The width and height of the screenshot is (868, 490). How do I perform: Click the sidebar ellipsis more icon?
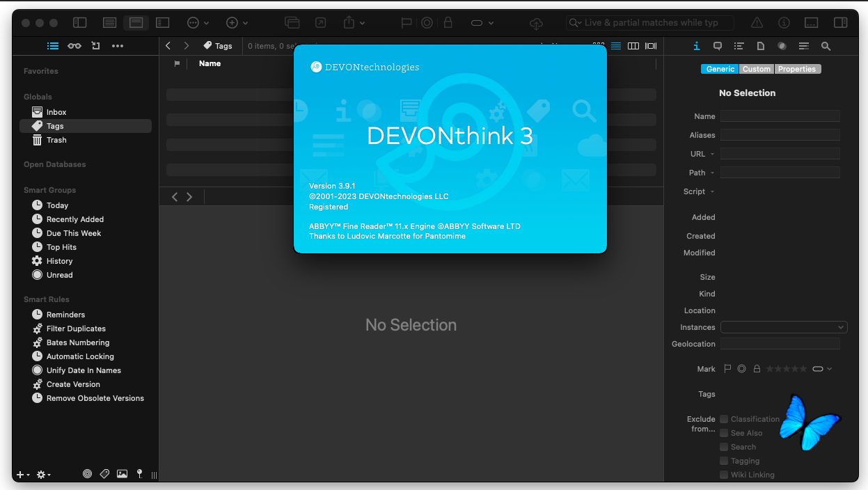(118, 46)
